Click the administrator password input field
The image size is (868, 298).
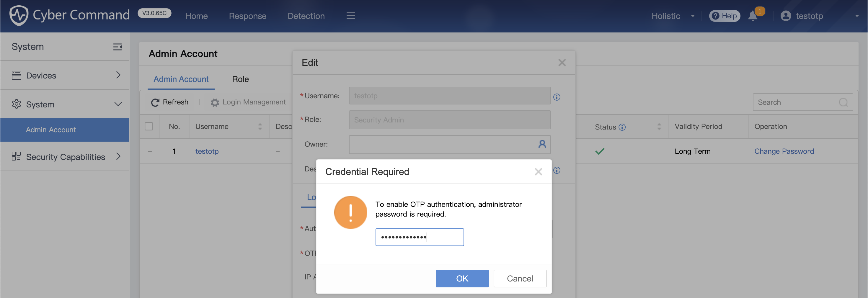pos(419,237)
